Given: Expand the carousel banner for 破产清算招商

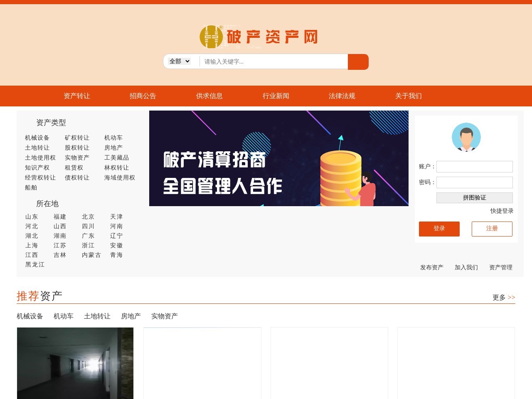Looking at the screenshot, I should [278, 158].
